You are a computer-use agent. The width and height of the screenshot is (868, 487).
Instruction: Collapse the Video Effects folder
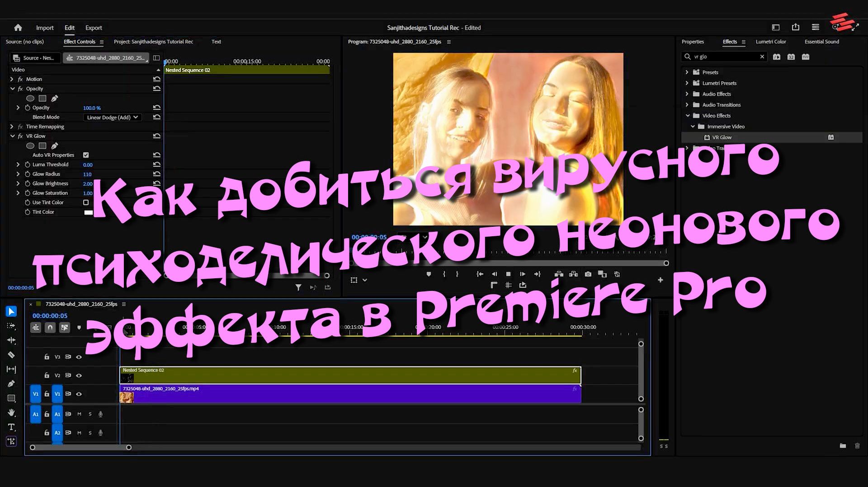click(x=687, y=116)
